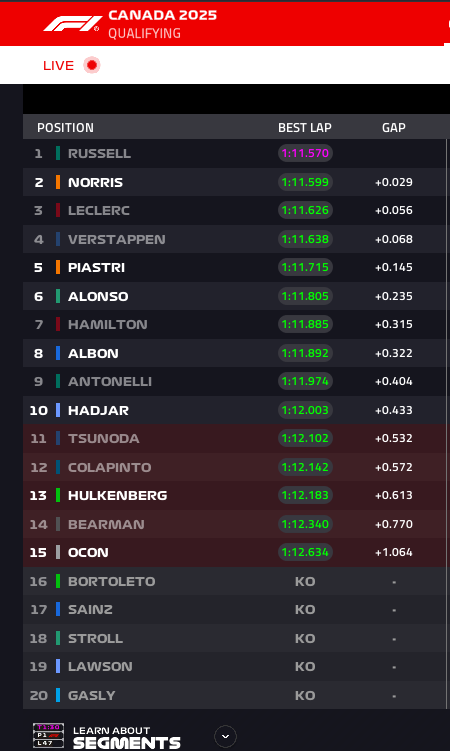Screen dimensions: 450x751
Task: Click the F1 logo in the header
Action: coord(72,24)
